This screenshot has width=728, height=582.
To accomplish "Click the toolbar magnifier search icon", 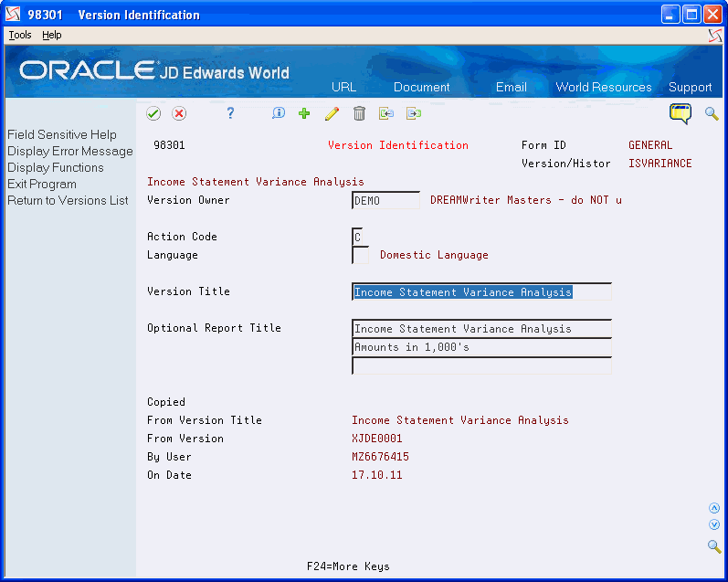I will tap(712, 113).
